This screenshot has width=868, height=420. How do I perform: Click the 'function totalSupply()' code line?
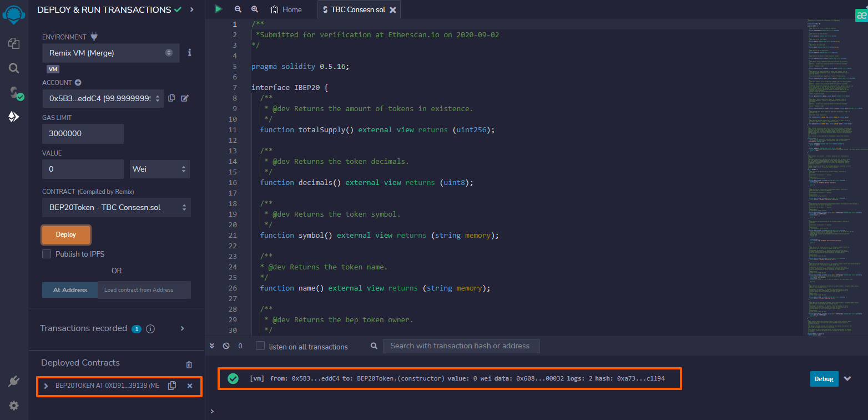click(x=377, y=129)
